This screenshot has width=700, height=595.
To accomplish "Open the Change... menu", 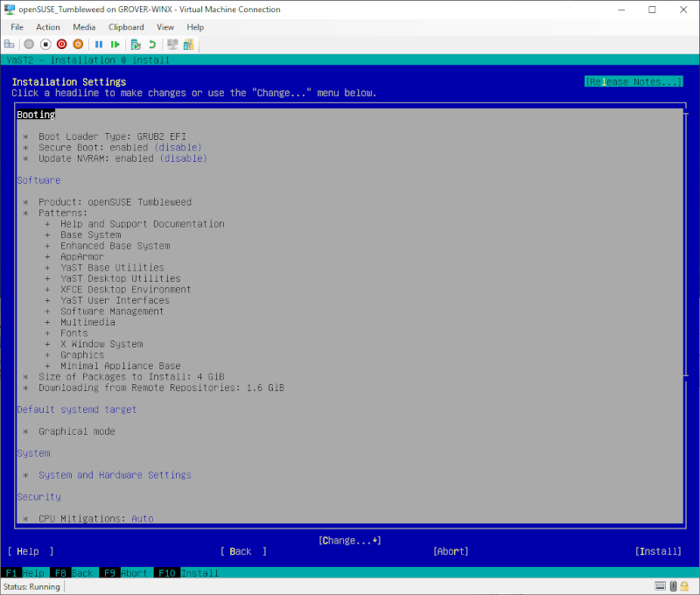I will [x=349, y=541].
